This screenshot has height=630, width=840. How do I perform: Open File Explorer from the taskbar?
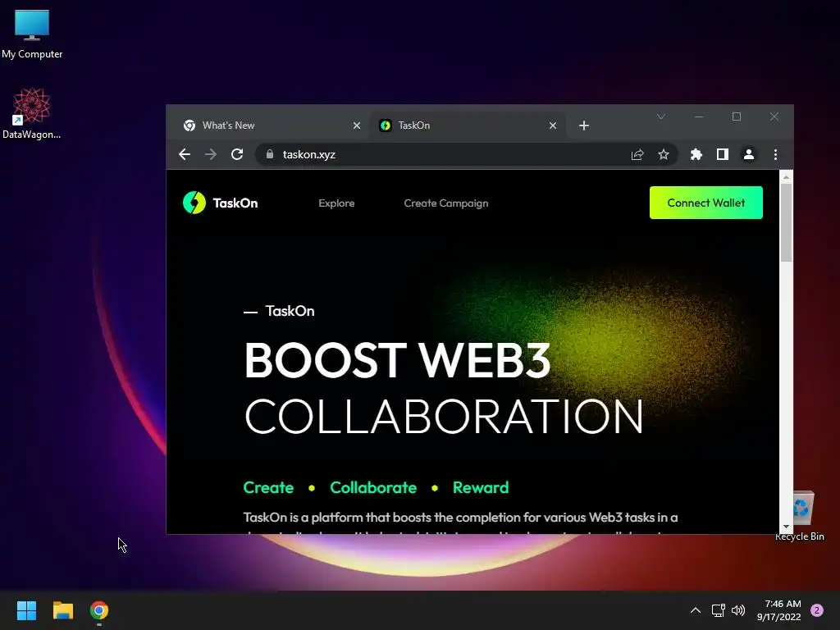pyautogui.click(x=62, y=610)
